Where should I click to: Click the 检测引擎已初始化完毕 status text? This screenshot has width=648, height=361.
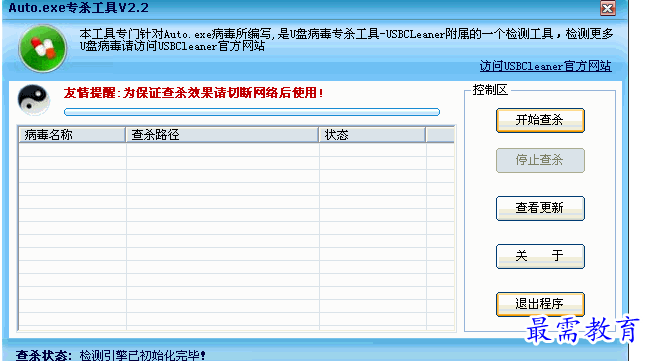(143, 355)
